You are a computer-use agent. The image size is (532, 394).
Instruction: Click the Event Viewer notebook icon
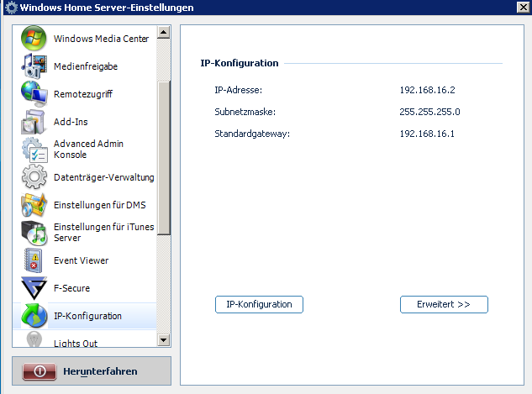click(x=34, y=260)
